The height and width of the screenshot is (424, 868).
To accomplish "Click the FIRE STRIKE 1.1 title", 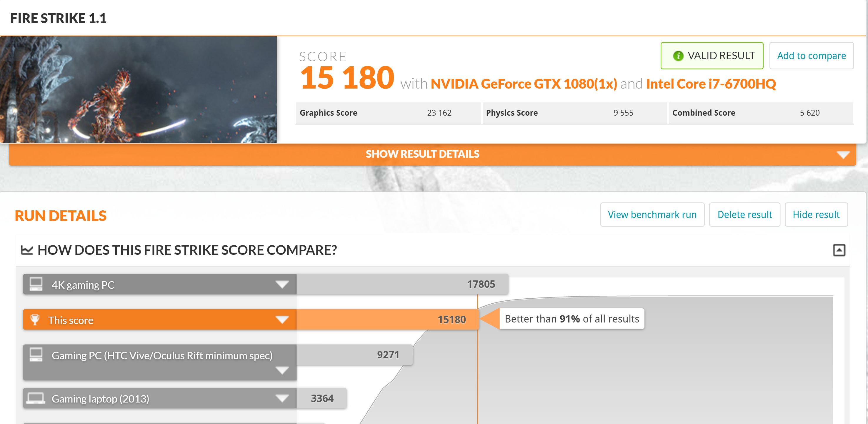I will (58, 18).
